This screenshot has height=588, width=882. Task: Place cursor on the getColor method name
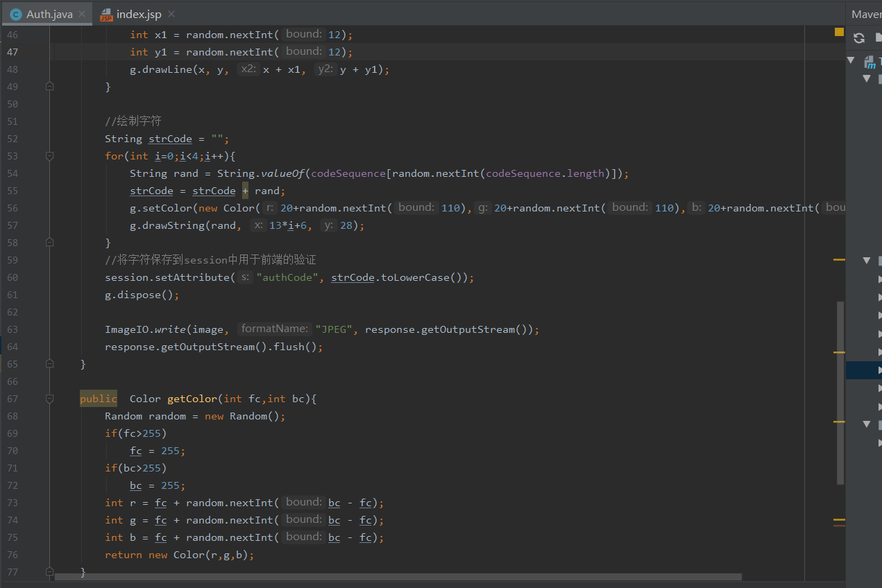point(192,399)
